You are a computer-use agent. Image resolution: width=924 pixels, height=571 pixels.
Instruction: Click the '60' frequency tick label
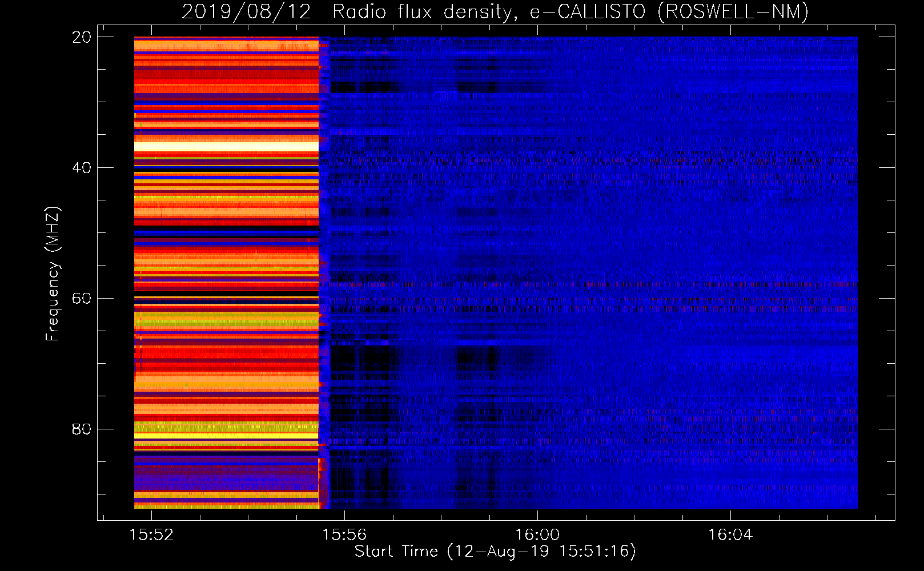pyautogui.click(x=82, y=299)
